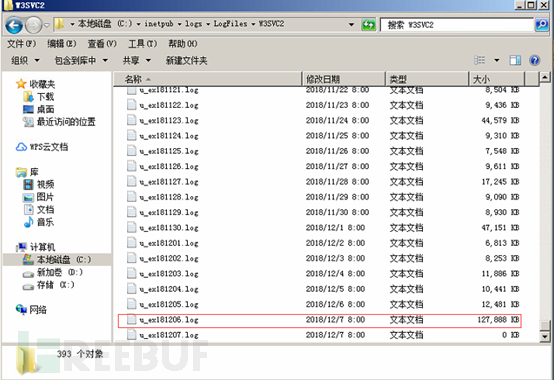This screenshot has width=554, height=380.
Task: Select file icon of u_ex181123.log
Action: [131, 120]
